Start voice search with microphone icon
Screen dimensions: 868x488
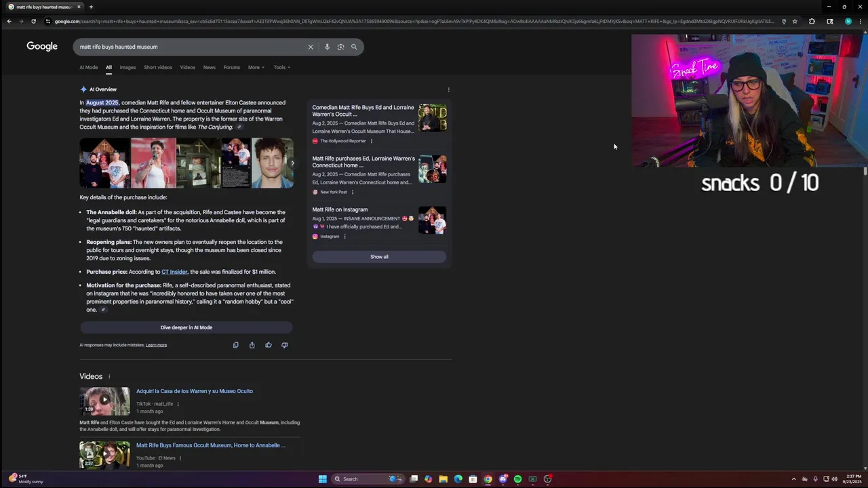point(327,47)
